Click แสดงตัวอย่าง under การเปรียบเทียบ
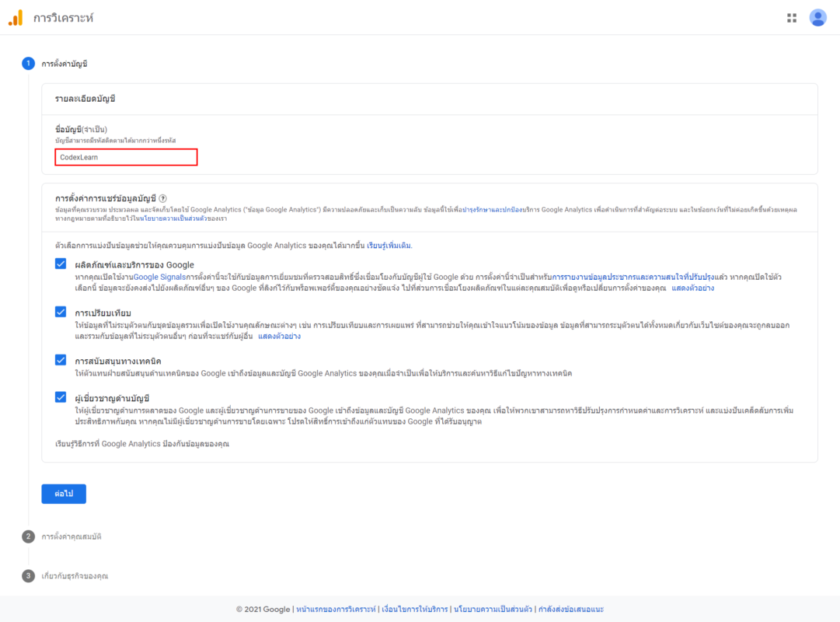This screenshot has height=622, width=840. click(279, 337)
